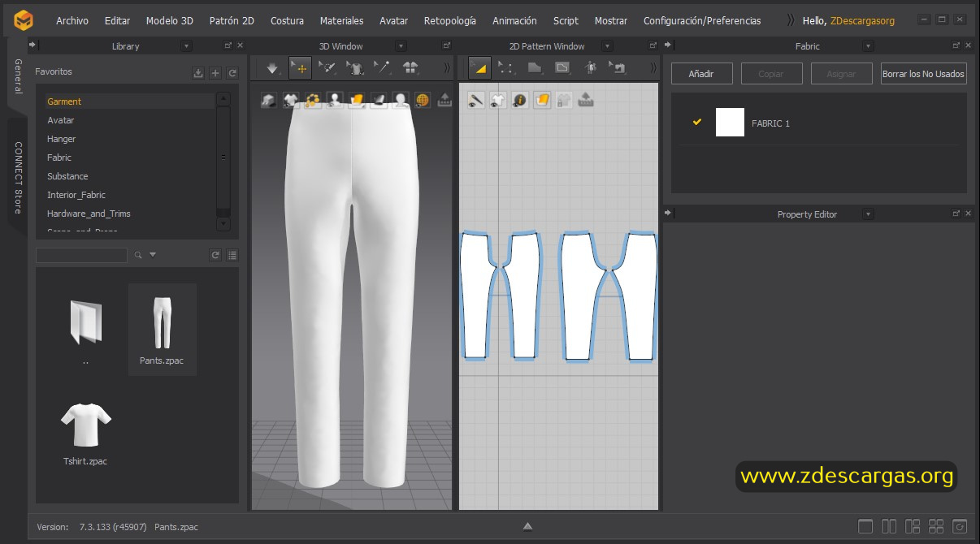Open the ZDescargasorg account link
Screen dimensions: 980x544
point(862,20)
